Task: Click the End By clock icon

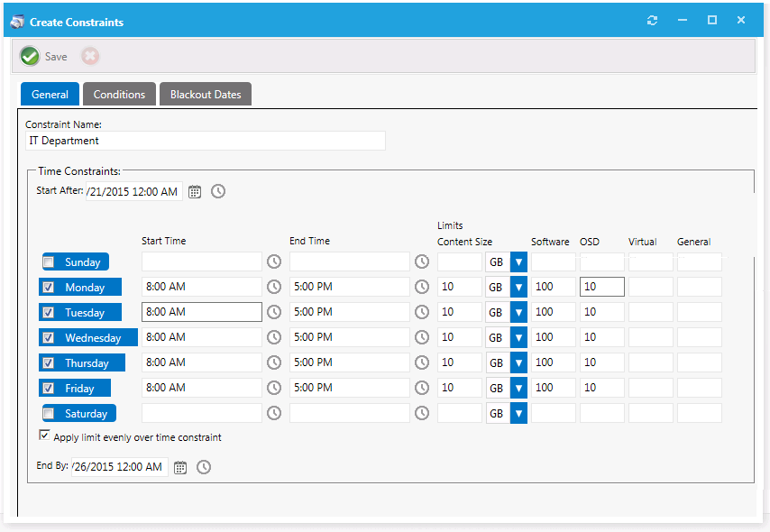Action: [x=204, y=467]
